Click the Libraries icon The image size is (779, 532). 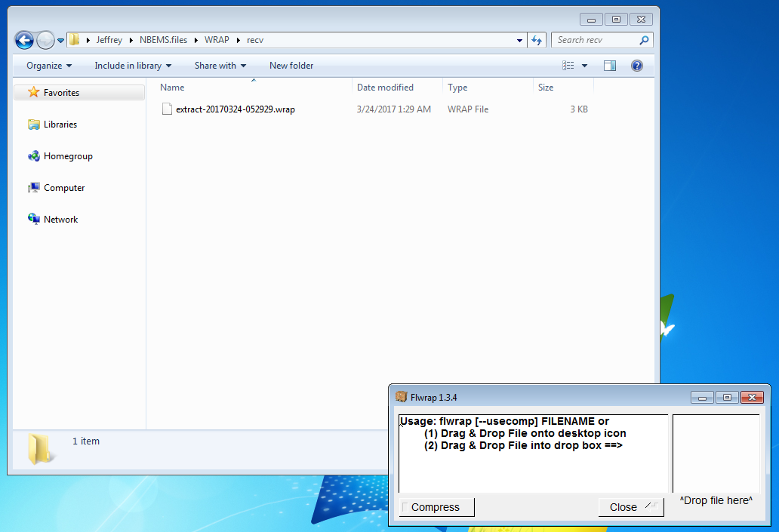(x=34, y=125)
